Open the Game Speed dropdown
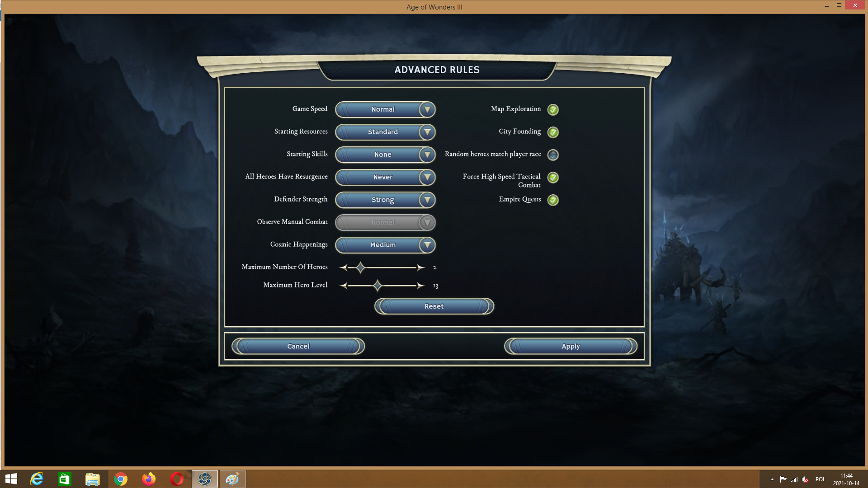 (x=385, y=109)
